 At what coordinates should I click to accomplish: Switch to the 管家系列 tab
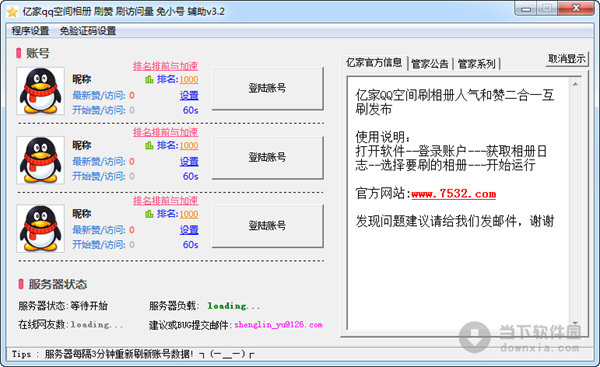(x=476, y=64)
